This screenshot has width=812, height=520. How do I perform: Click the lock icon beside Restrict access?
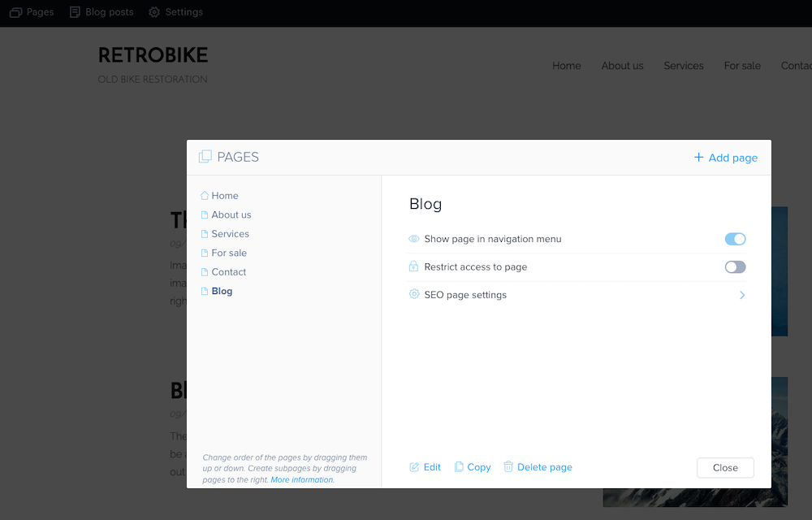412,266
